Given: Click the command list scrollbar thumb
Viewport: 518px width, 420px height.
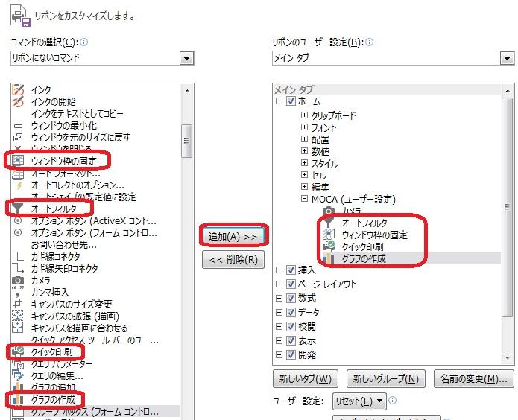Looking at the screenshot, I should (186, 141).
